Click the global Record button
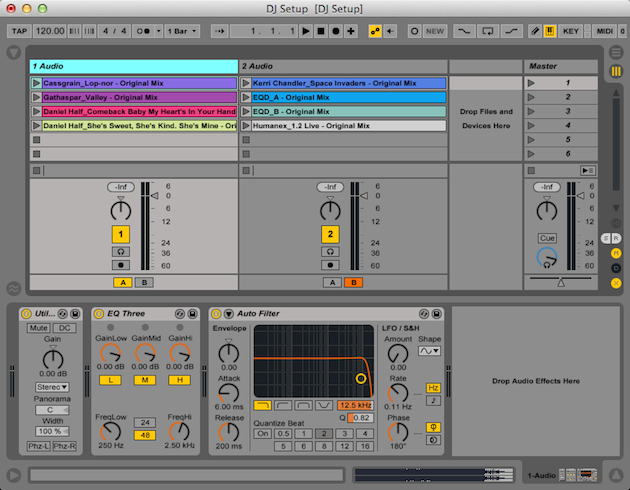Screen dimensions: 630x490 [x=336, y=31]
